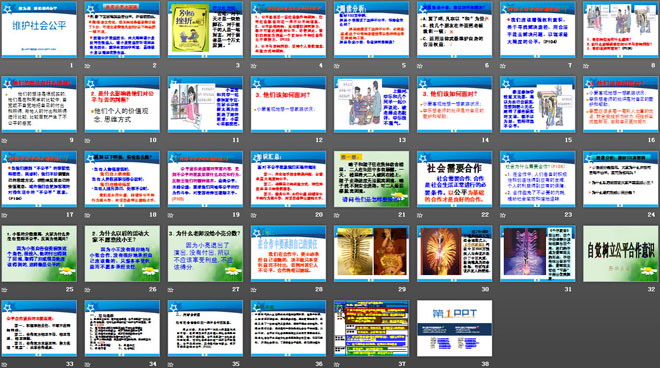660x368 pixels.
Task: Click the animation star icon under slide 10
Action: pos(88,140)
